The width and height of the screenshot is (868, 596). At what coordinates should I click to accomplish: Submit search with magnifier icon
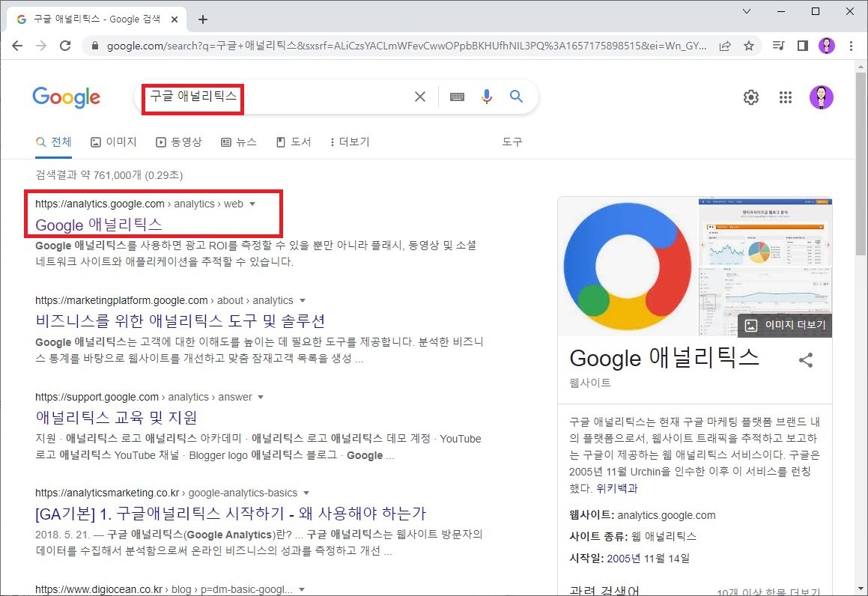click(x=517, y=97)
